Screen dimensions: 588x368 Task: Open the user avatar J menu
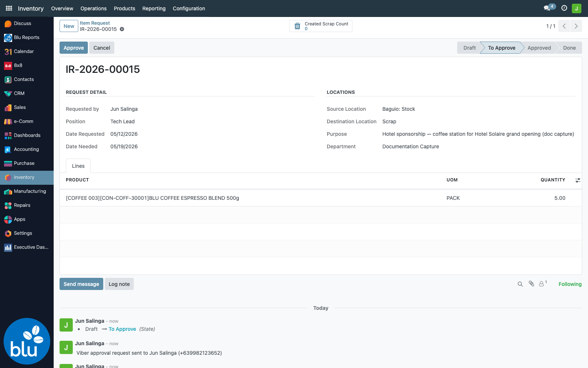(577, 8)
